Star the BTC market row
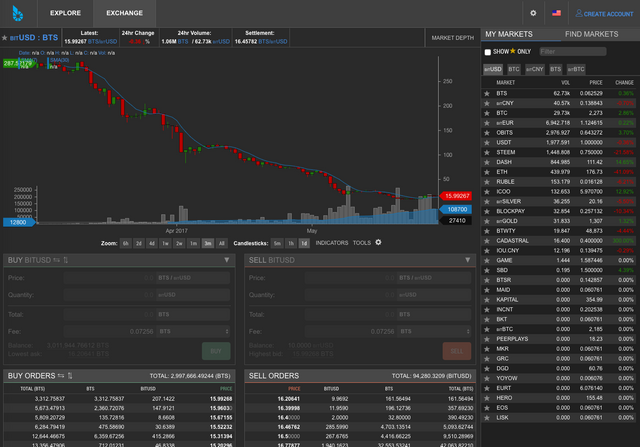 coord(487,113)
